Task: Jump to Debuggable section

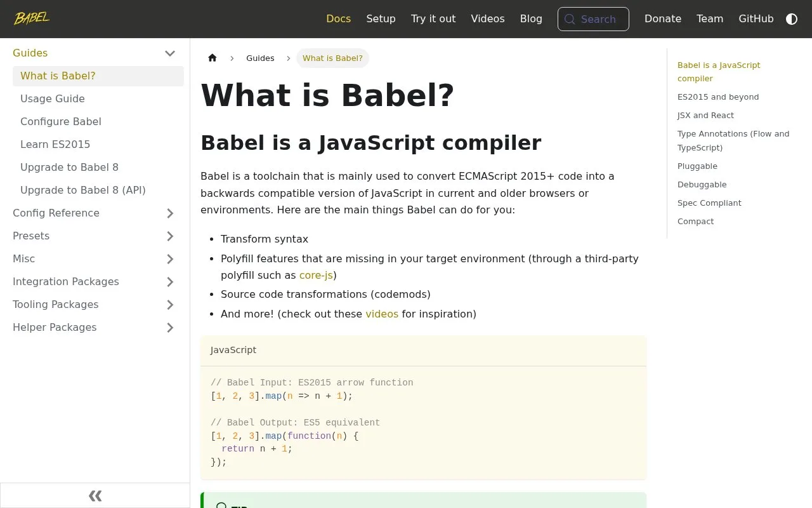Action: (702, 185)
